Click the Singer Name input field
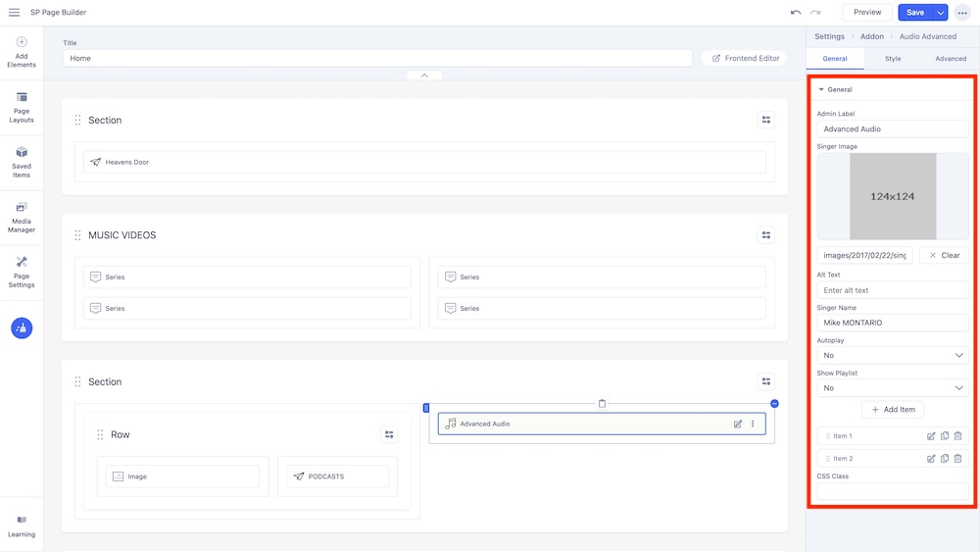This screenshot has width=980, height=552. point(892,323)
